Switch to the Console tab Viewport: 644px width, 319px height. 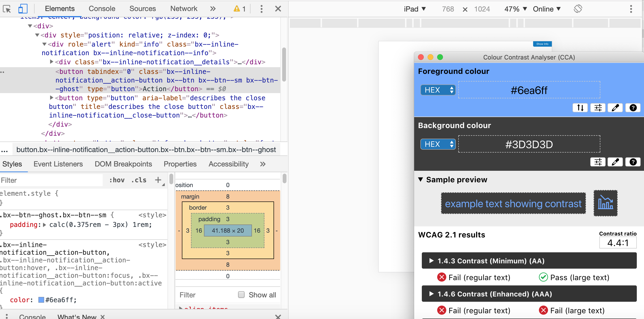pyautogui.click(x=102, y=9)
